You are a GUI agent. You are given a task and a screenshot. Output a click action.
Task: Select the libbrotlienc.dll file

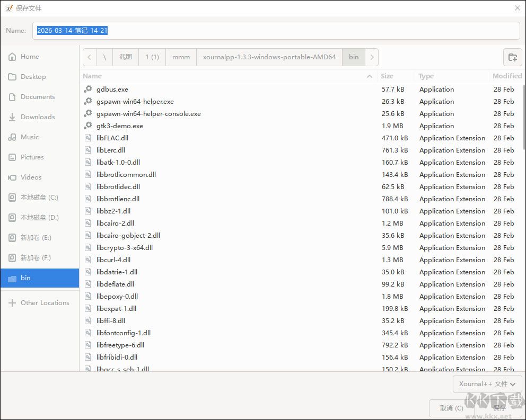(x=301, y=199)
